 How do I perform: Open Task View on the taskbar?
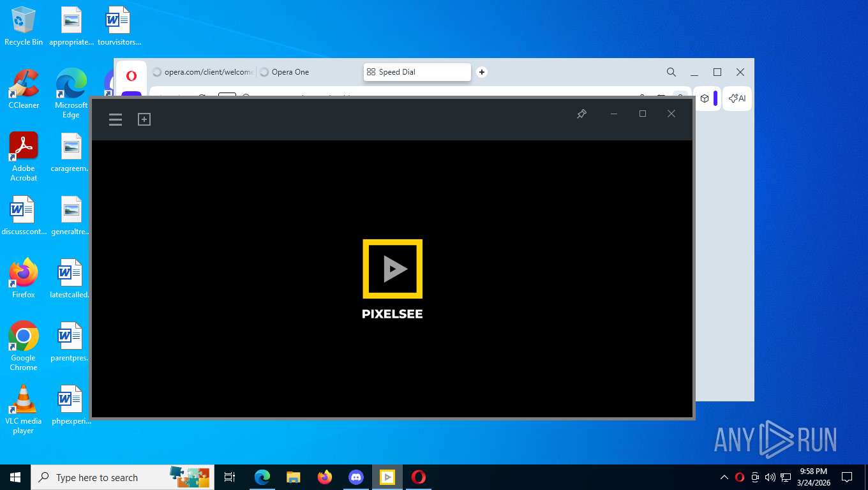click(x=230, y=477)
